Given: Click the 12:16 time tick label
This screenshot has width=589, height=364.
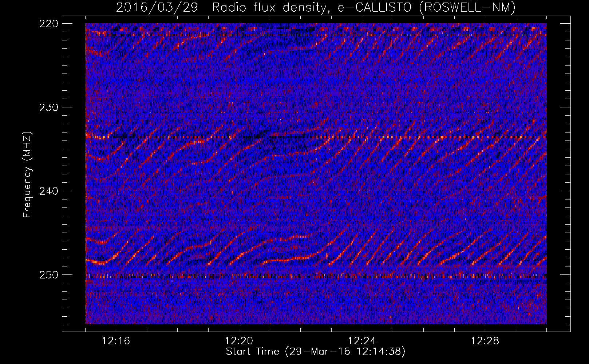Looking at the screenshot, I should (116, 341).
